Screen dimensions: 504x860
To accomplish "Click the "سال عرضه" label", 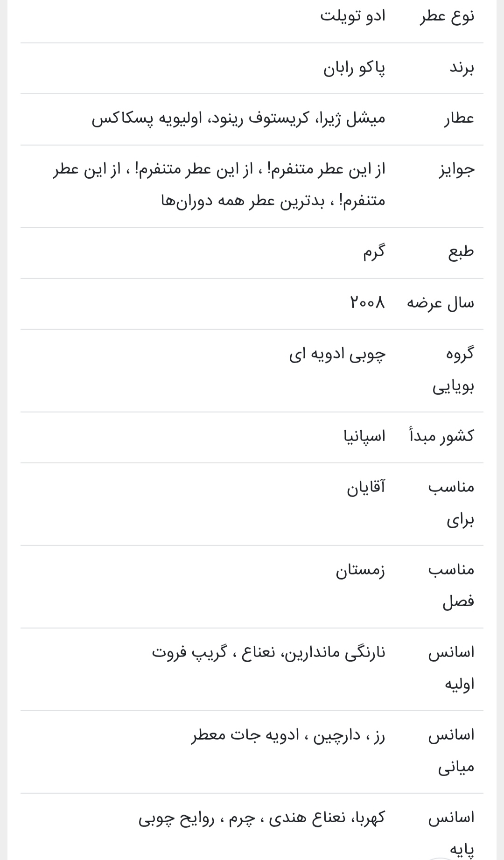I will tap(441, 303).
